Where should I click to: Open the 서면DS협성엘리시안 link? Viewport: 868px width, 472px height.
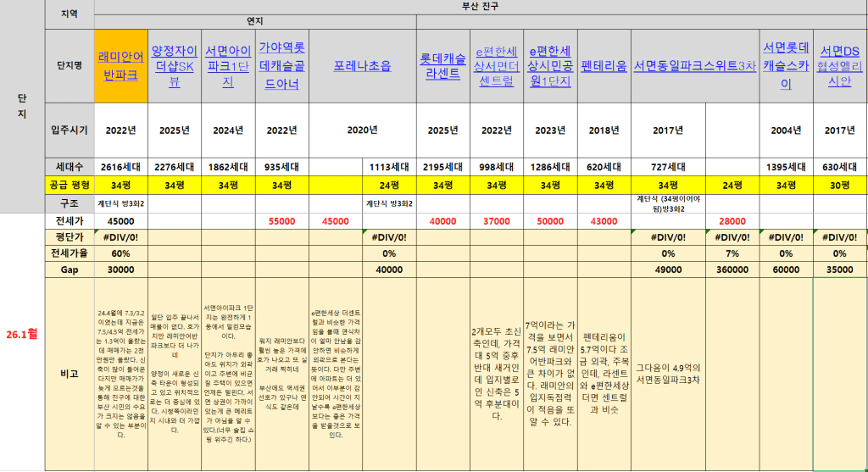pyautogui.click(x=840, y=66)
